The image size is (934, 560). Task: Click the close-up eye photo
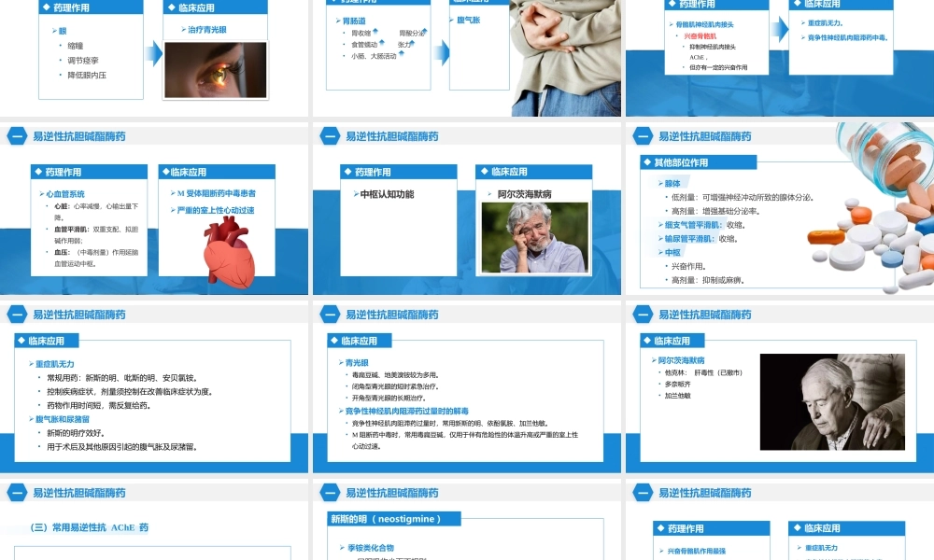point(215,70)
